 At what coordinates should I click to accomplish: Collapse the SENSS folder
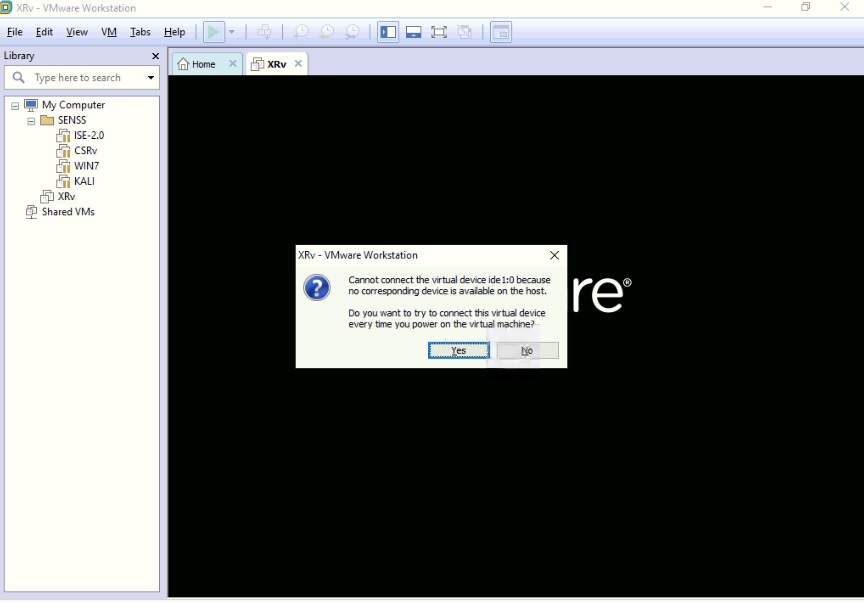coord(31,120)
